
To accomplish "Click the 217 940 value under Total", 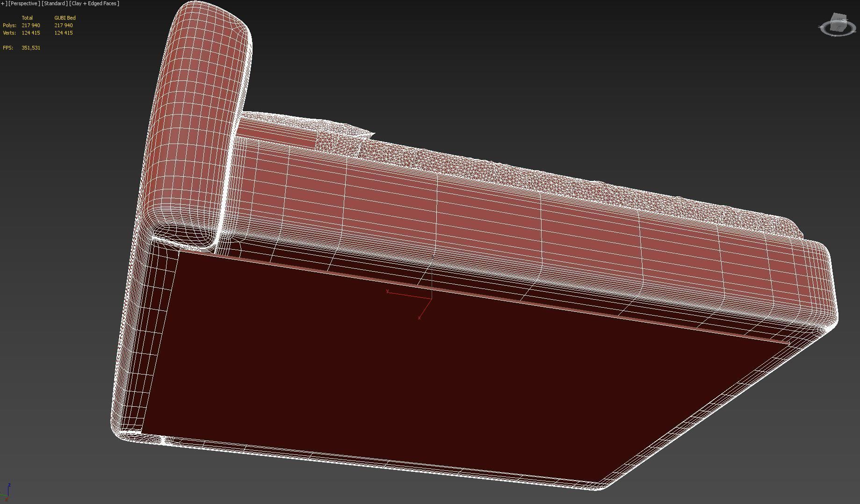I will (x=31, y=25).
